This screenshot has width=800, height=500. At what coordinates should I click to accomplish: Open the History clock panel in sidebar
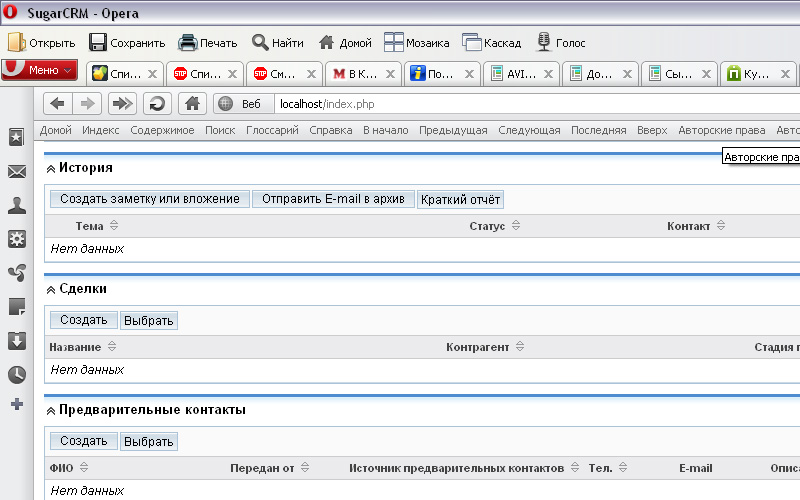16,375
